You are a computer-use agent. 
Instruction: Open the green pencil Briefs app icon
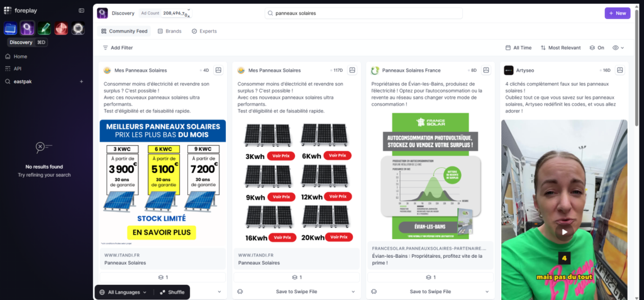(45, 28)
